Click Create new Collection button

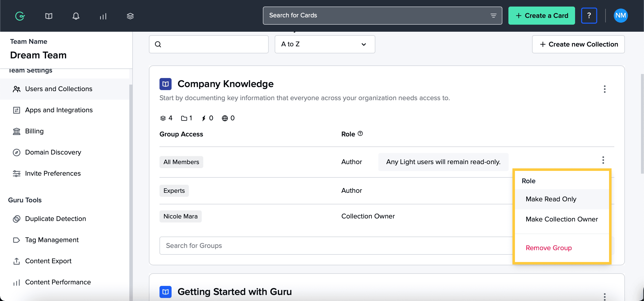pos(579,44)
